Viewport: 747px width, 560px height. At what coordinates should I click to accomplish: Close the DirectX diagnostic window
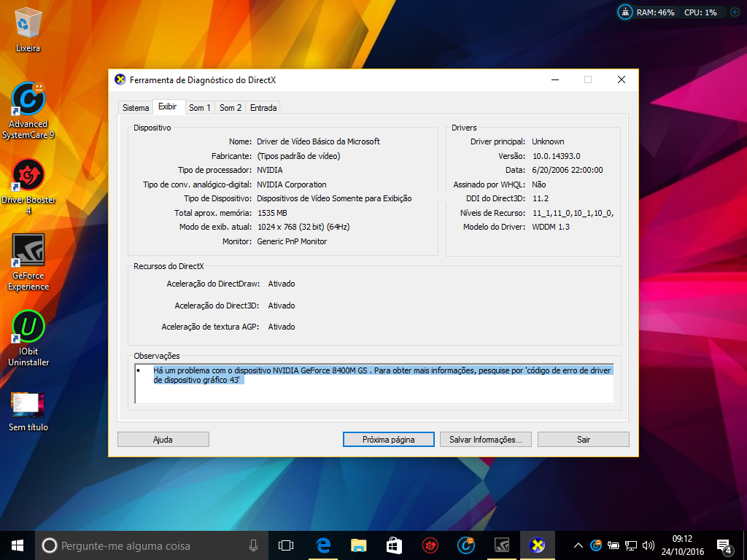click(622, 79)
